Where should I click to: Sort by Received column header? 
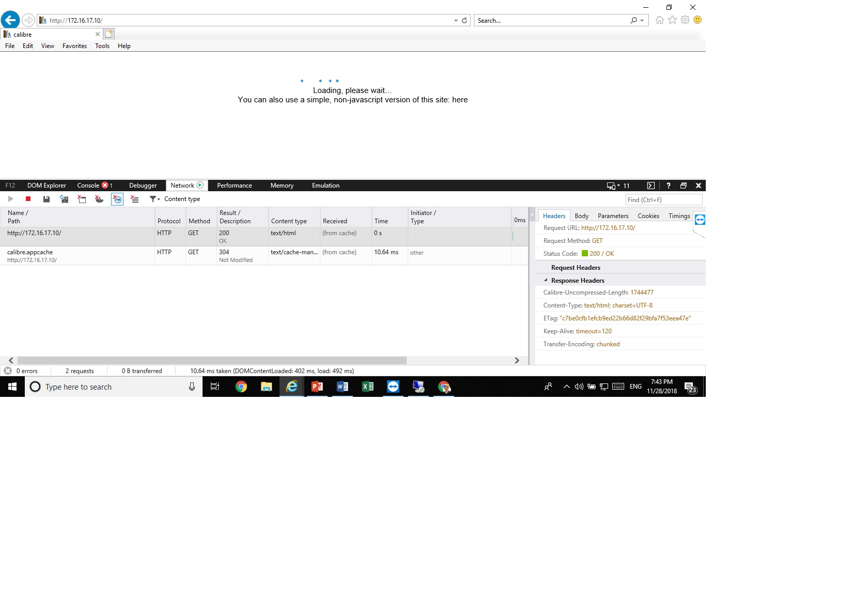coord(346,217)
